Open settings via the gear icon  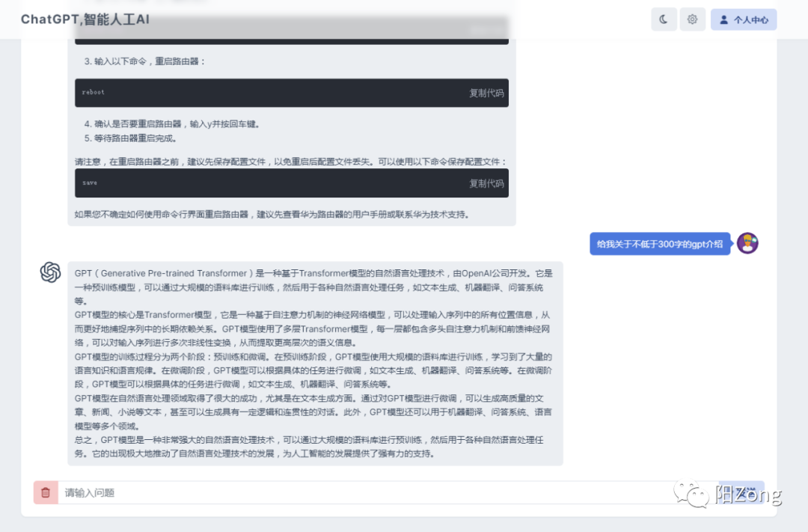692,19
